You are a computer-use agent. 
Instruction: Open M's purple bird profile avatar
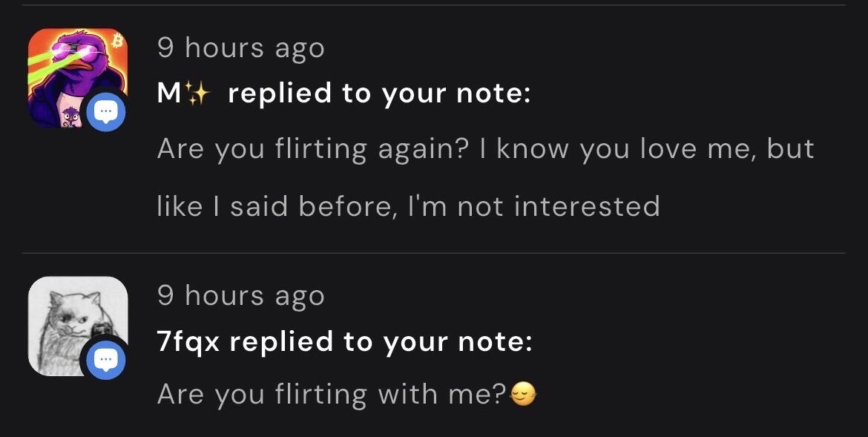coord(77,78)
